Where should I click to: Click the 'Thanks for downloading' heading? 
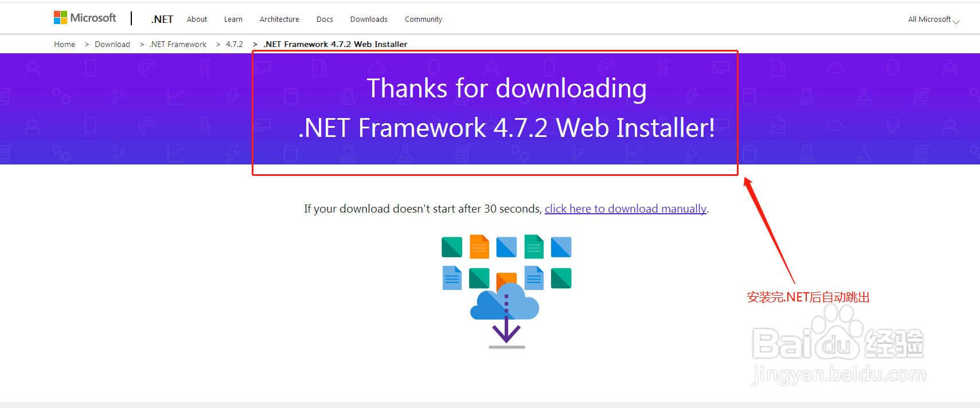(x=506, y=88)
